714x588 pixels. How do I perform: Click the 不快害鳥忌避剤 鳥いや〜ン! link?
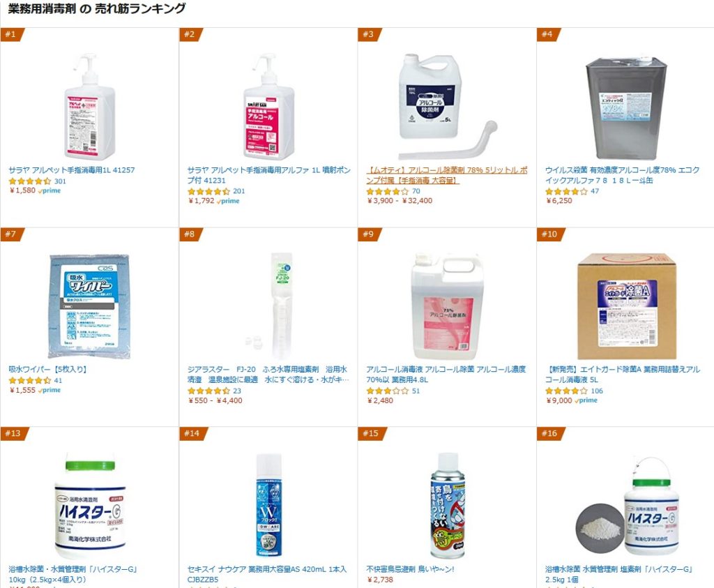[x=410, y=569]
